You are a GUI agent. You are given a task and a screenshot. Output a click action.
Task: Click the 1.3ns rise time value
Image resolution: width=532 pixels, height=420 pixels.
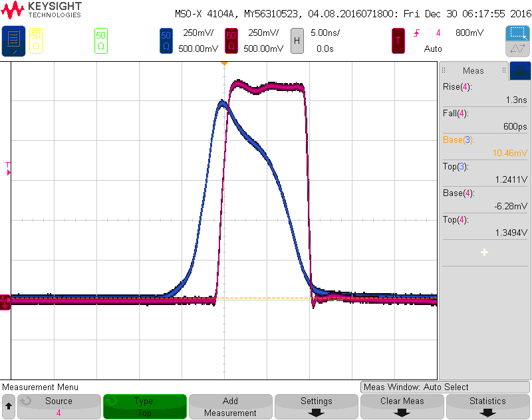517,100
